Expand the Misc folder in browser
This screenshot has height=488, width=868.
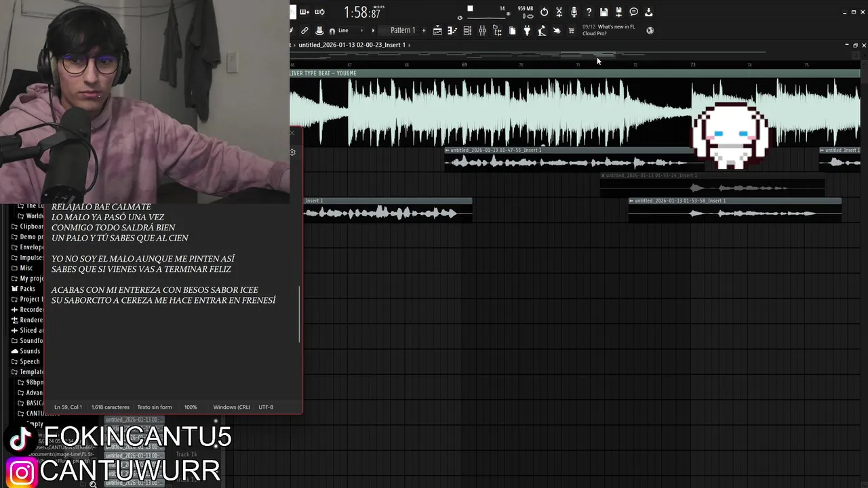tap(22, 268)
